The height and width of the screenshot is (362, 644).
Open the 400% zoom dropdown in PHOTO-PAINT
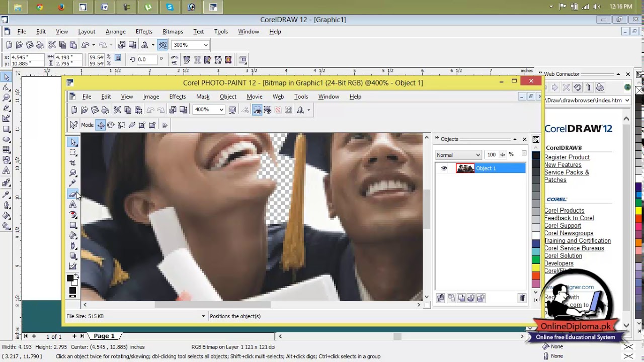pos(221,110)
